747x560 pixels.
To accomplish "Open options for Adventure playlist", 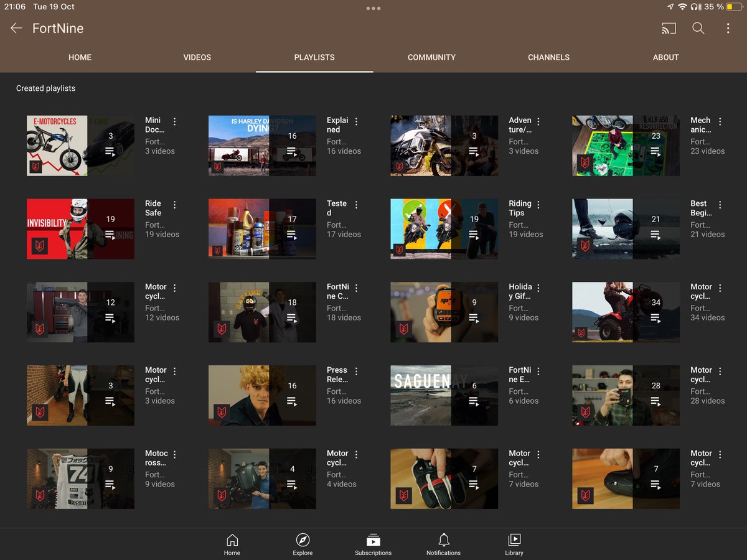I will pyautogui.click(x=538, y=121).
